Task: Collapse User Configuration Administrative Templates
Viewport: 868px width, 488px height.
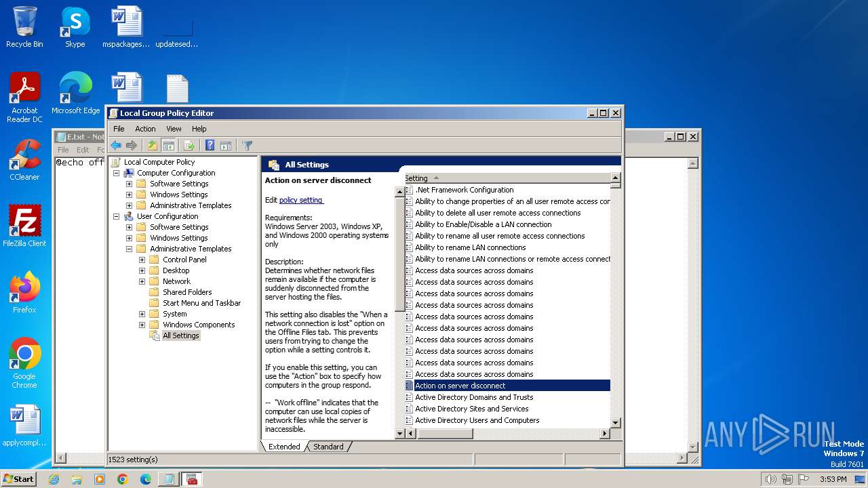Action: click(x=129, y=249)
